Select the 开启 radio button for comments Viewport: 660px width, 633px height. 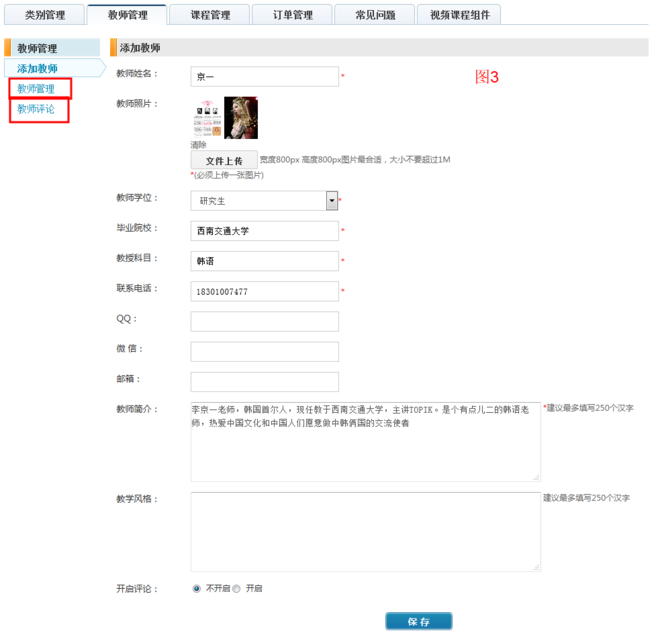(x=237, y=589)
